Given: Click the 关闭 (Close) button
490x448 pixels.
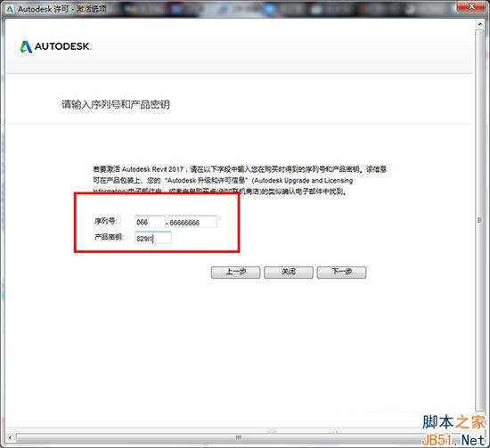Looking at the screenshot, I should tap(289, 273).
